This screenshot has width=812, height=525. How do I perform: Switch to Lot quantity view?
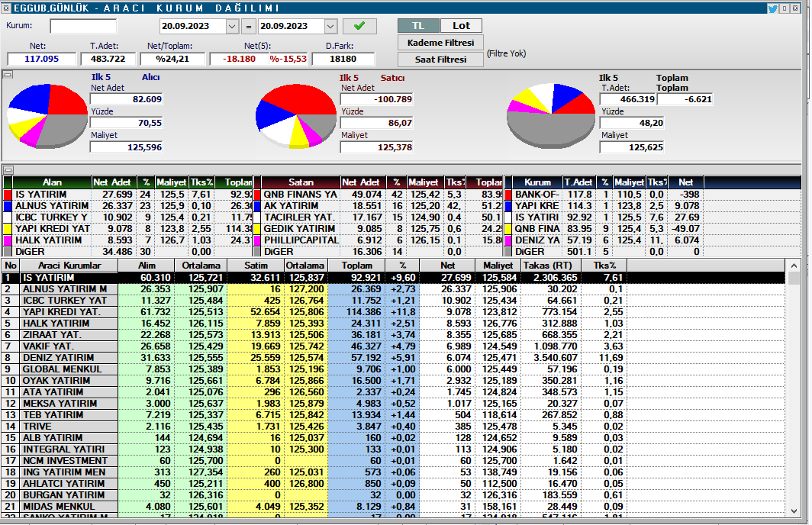click(x=461, y=25)
